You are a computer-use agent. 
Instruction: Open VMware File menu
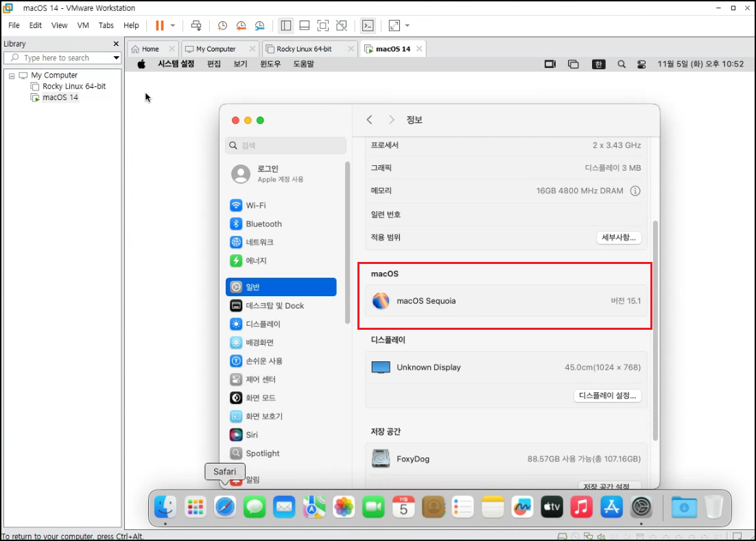[x=14, y=25]
